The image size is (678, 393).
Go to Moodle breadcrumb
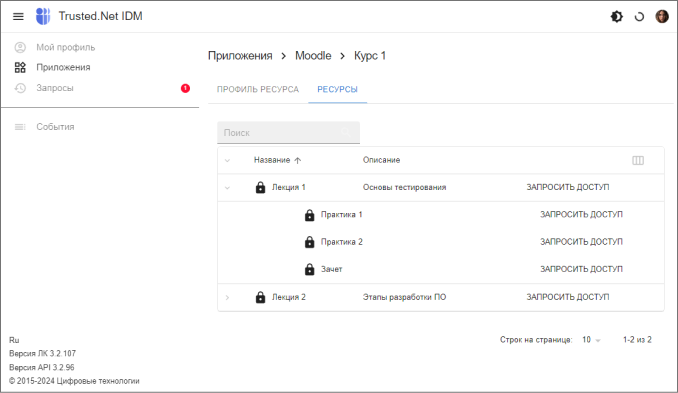click(313, 56)
